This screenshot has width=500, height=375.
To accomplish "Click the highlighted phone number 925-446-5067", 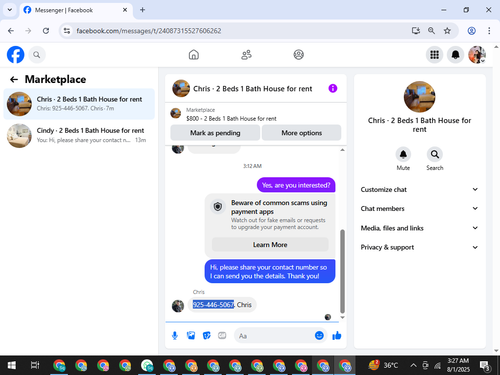I will coord(213,305).
